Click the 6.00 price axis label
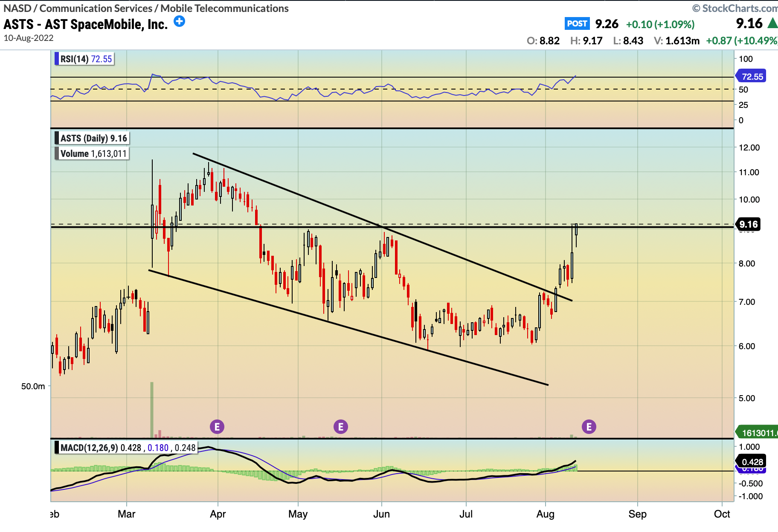Screen dimensions: 778x532 tap(747, 346)
